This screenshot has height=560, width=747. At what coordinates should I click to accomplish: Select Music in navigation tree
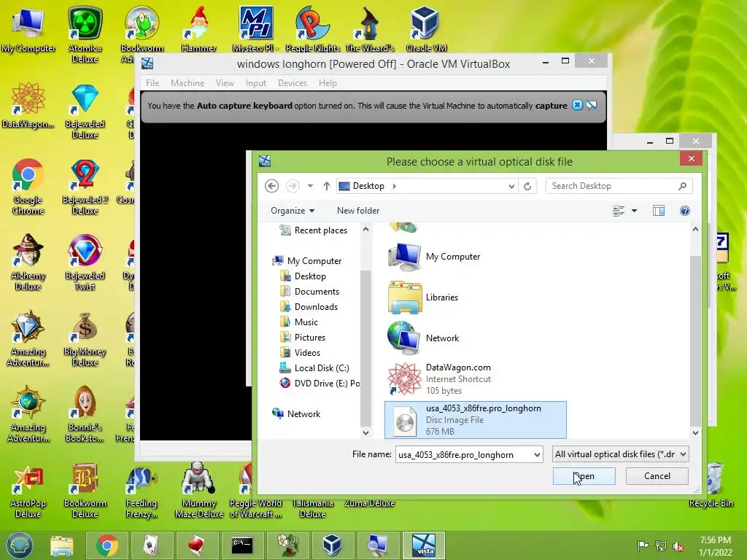[298, 322]
